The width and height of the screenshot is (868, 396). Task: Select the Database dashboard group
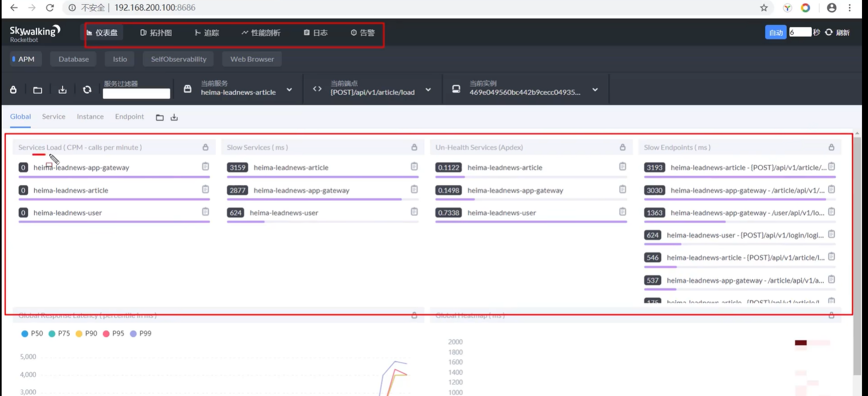[74, 59]
